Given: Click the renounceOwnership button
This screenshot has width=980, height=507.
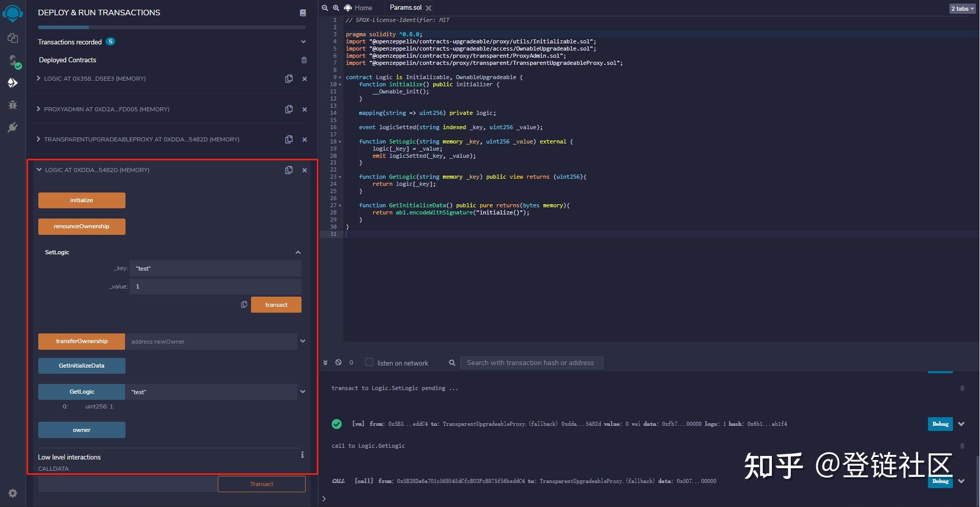Looking at the screenshot, I should [x=82, y=226].
